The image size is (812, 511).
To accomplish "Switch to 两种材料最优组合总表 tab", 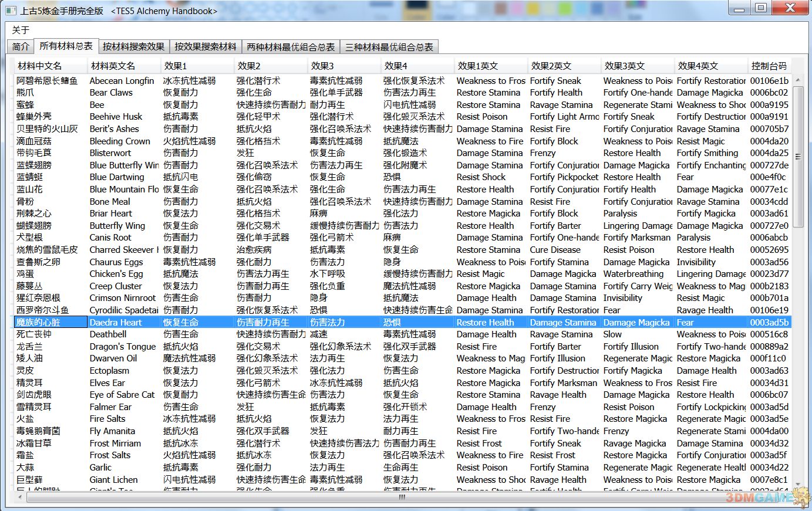I will pyautogui.click(x=291, y=47).
